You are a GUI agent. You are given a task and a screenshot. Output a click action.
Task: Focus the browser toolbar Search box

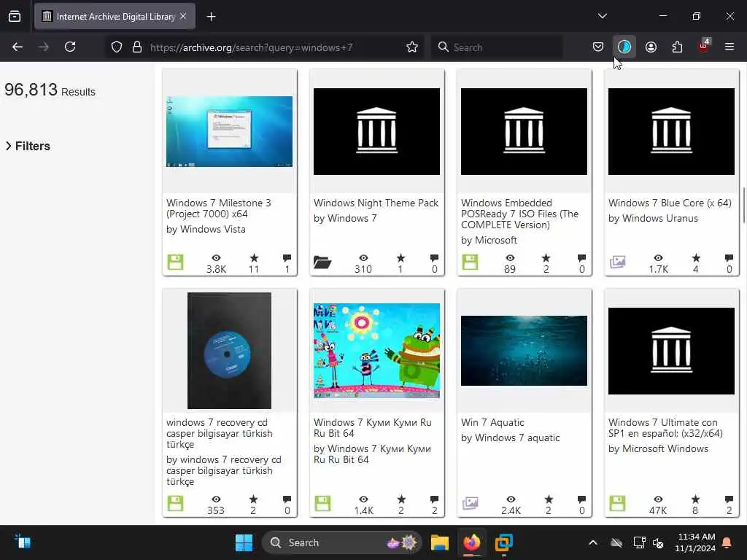coord(497,47)
